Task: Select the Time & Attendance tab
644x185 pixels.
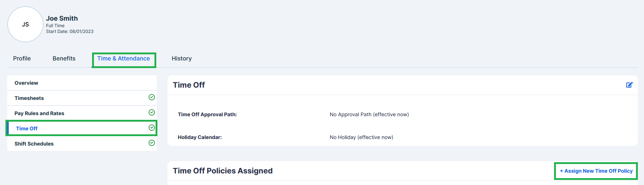Action: [x=124, y=58]
